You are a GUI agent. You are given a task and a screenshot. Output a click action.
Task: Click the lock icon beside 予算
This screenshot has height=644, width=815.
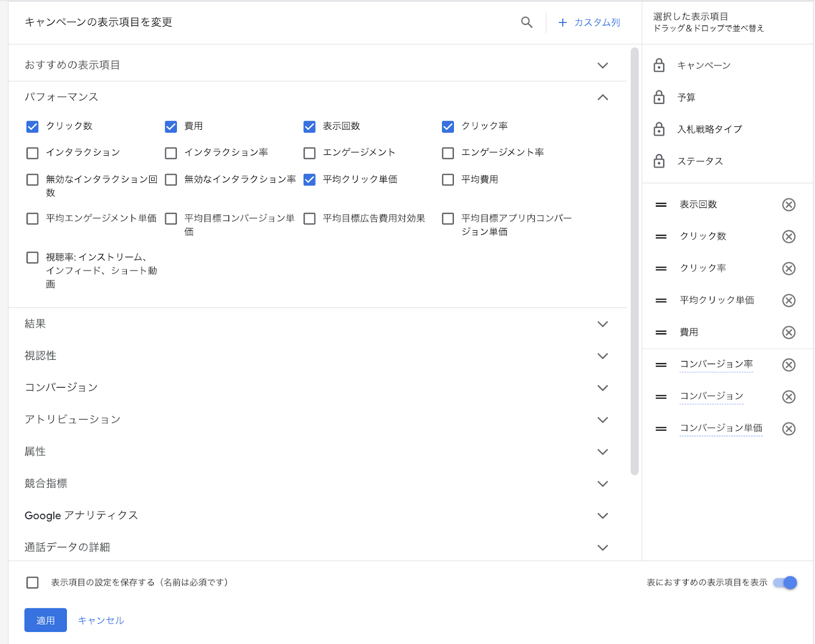click(x=659, y=97)
